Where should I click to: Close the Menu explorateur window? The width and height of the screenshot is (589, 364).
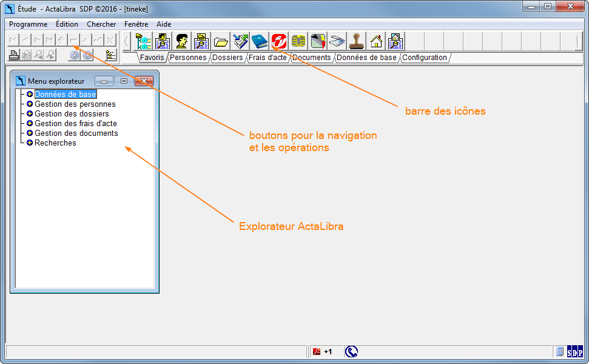point(144,81)
